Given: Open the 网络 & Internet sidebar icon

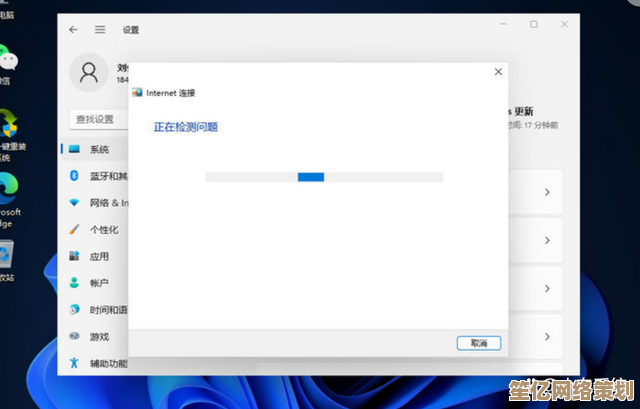Looking at the screenshot, I should tap(74, 203).
